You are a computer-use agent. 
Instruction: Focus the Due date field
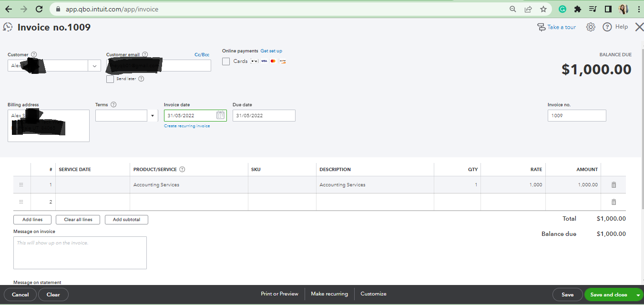[264, 115]
